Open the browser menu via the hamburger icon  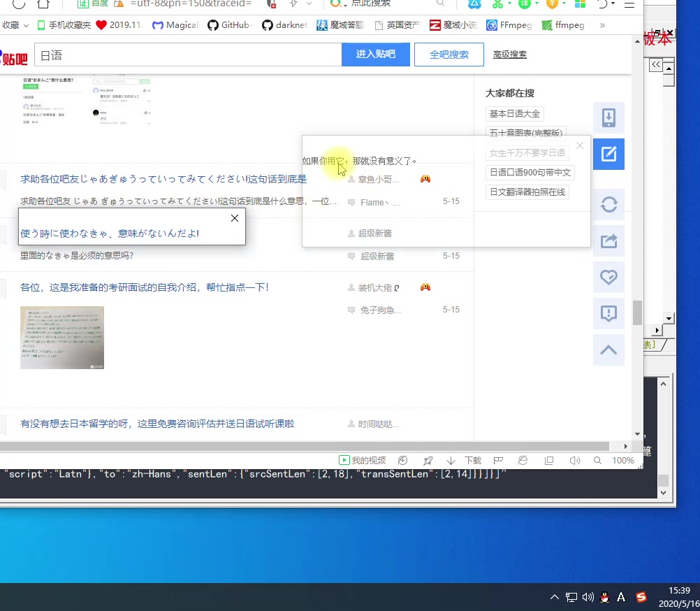(x=629, y=5)
